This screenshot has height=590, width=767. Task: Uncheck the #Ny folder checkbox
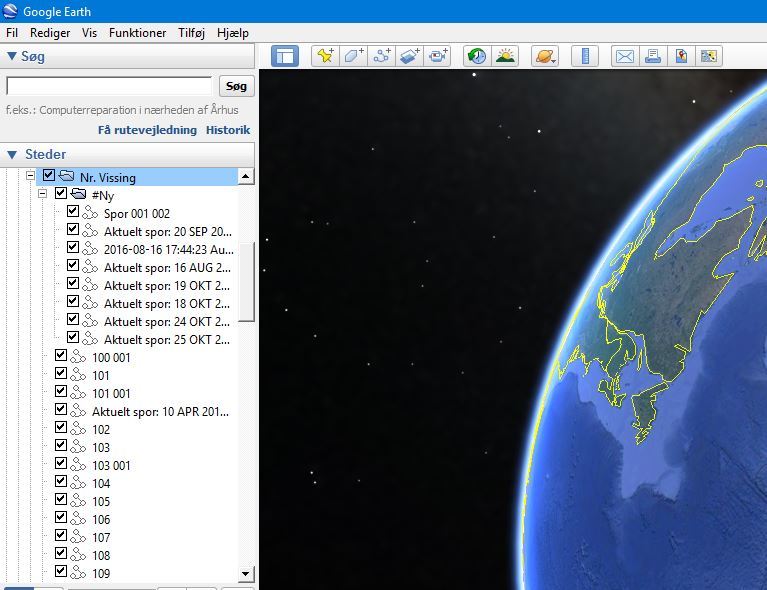pyautogui.click(x=61, y=193)
